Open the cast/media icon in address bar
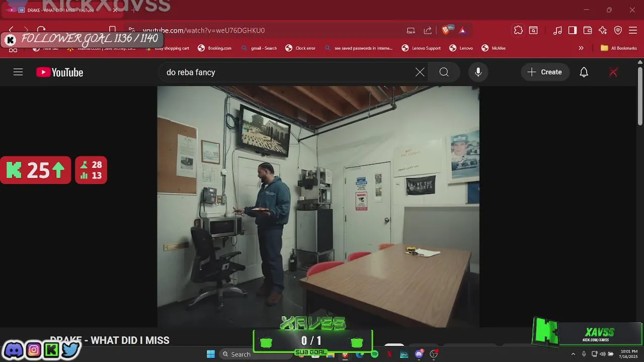Image resolution: width=644 pixels, height=362 pixels. [411, 31]
